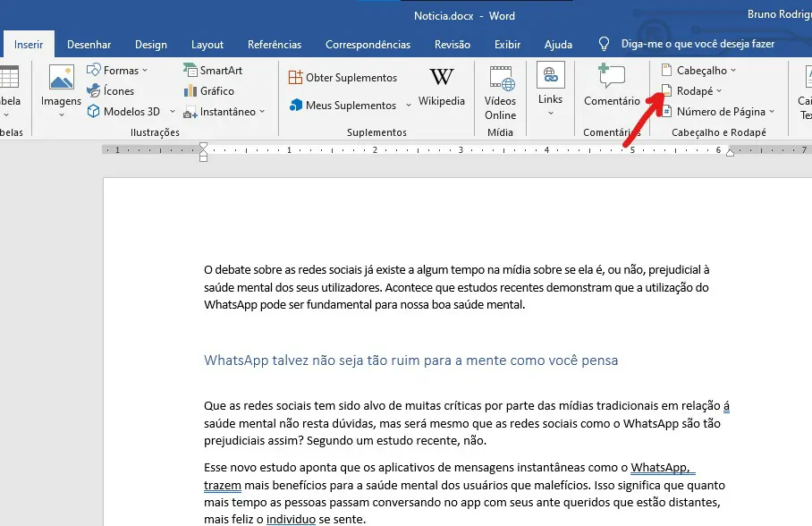Open Obter Suplementos store
Image resolution: width=812 pixels, height=526 pixels.
pos(343,78)
